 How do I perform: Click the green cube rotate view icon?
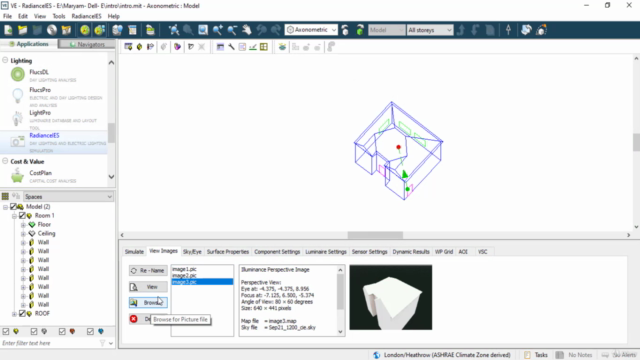(x=360, y=30)
